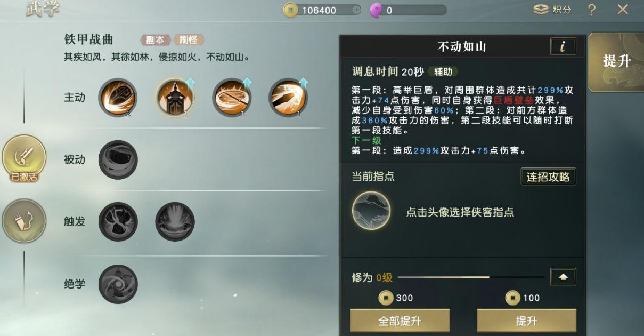Viewport: 644px width, 336px height.
Task: Switch to the second inactive martial art set
Action: coord(24,221)
